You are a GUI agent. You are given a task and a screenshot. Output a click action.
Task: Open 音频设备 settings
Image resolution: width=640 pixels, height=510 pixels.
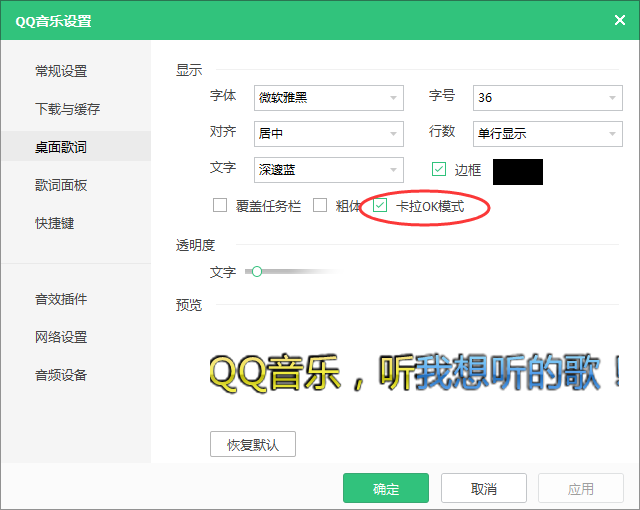[x=61, y=375]
